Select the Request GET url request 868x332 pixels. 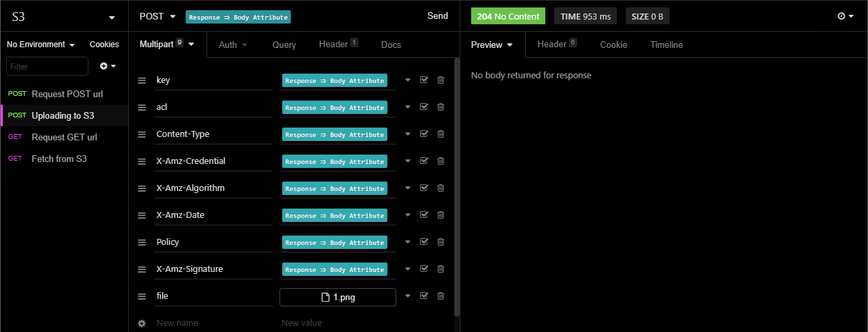coord(64,137)
